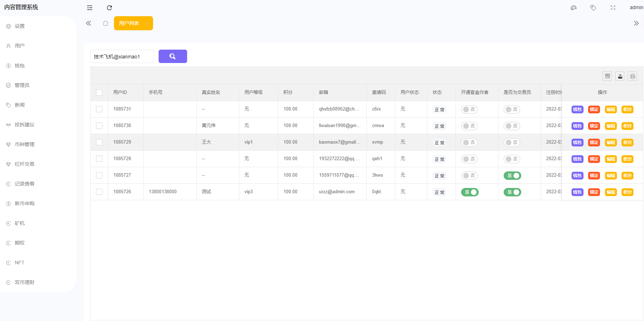Viewport: 644px width, 321px height.
Task: Disable 是否为交易员 for user 1085727
Action: [512, 176]
